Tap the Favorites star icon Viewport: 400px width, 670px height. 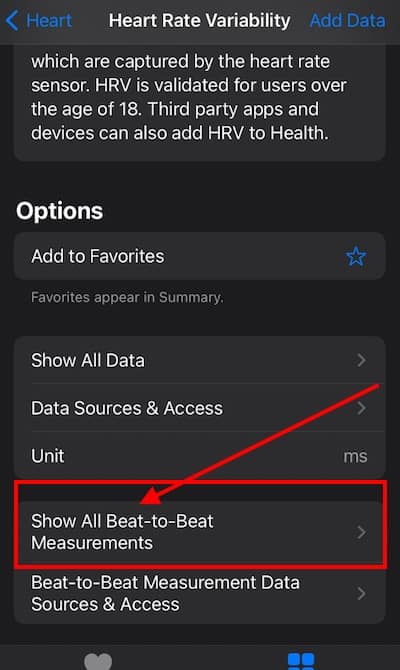tap(356, 256)
